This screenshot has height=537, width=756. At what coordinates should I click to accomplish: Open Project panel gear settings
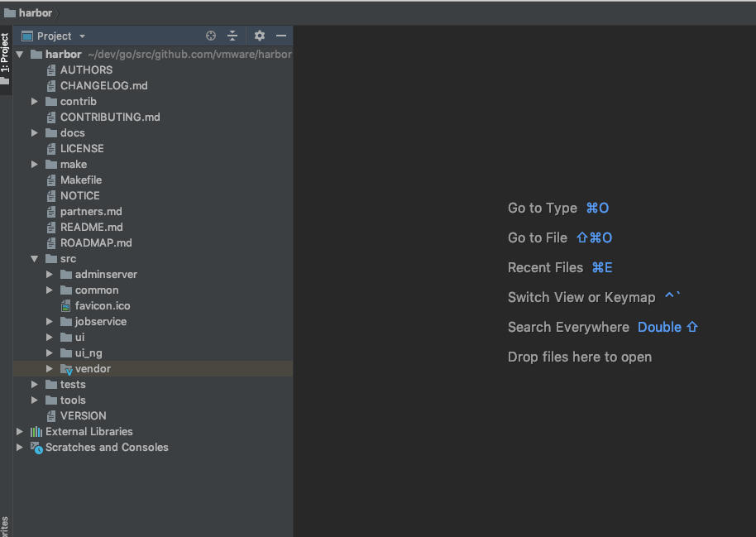(260, 36)
